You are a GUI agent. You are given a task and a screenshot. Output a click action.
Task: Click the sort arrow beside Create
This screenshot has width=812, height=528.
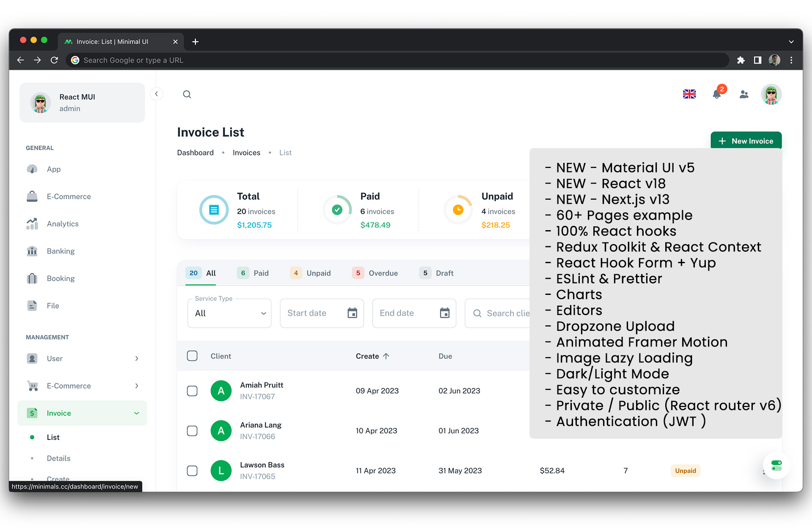(386, 356)
